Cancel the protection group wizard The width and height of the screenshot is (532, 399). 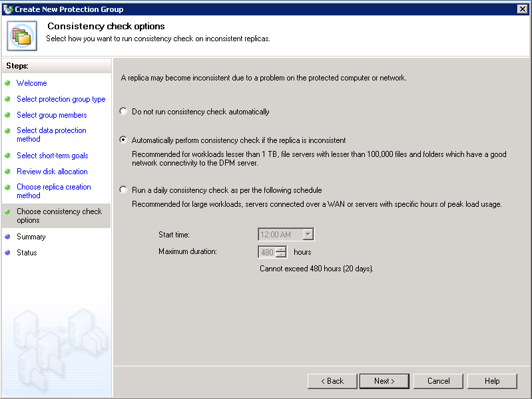tap(438, 381)
